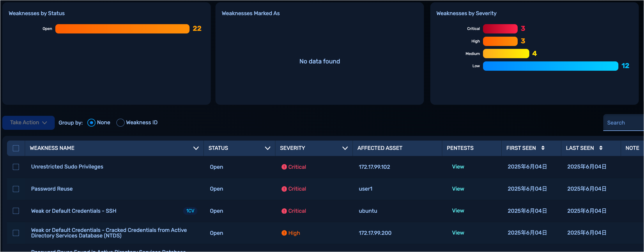Focus the Search input field
This screenshot has width=644, height=252.
pos(623,123)
